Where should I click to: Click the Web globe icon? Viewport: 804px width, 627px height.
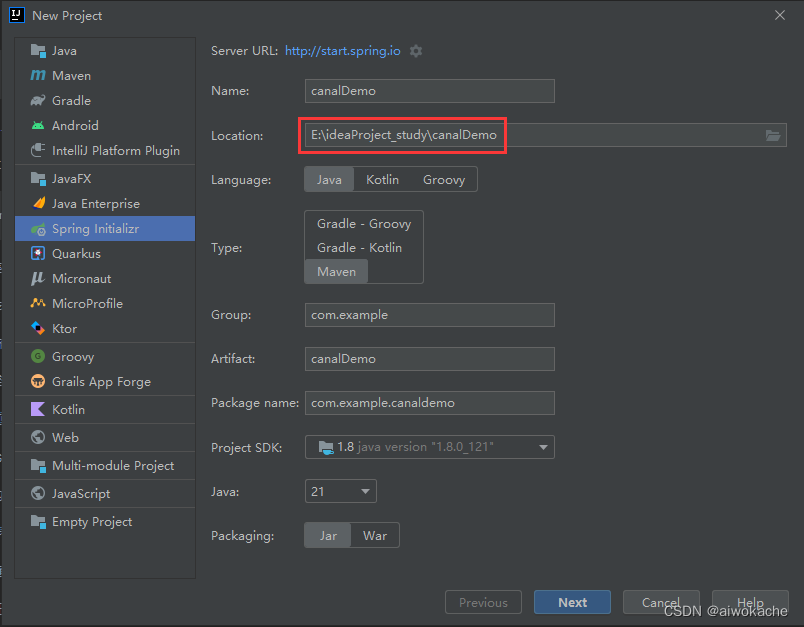click(38, 437)
